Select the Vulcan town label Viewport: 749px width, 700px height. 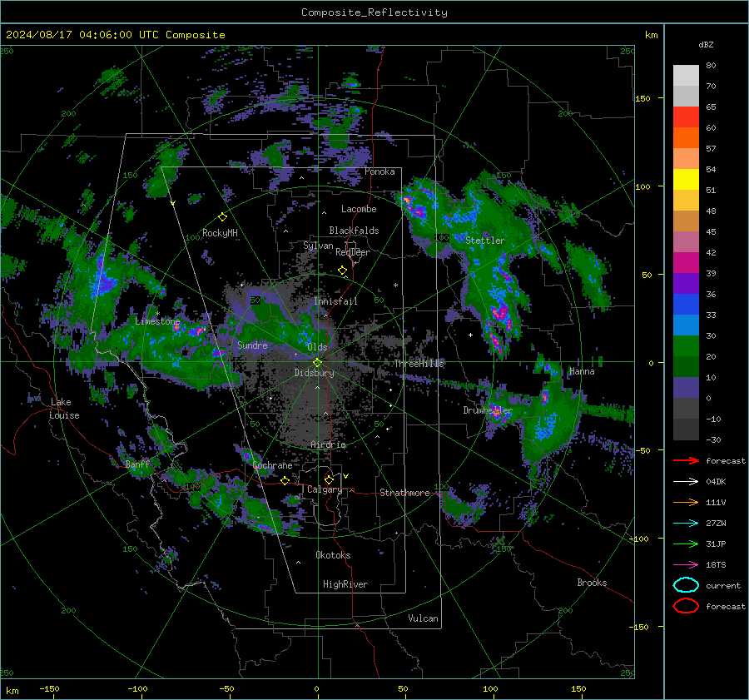(x=424, y=618)
